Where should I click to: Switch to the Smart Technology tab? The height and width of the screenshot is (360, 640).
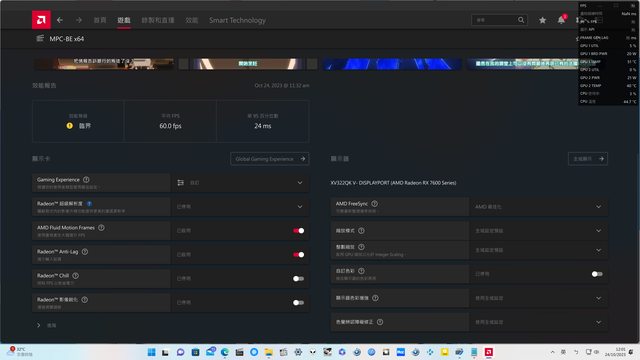[x=237, y=20]
